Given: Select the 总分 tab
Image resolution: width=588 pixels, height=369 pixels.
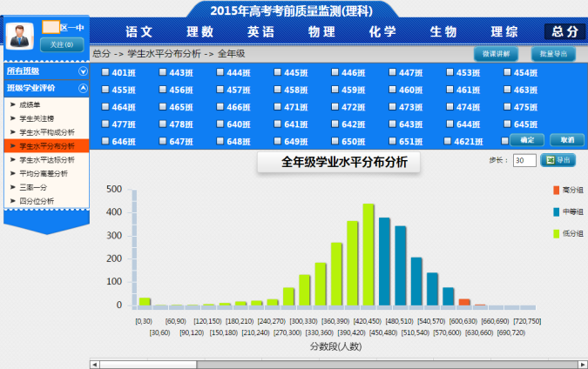Looking at the screenshot, I should [x=564, y=32].
